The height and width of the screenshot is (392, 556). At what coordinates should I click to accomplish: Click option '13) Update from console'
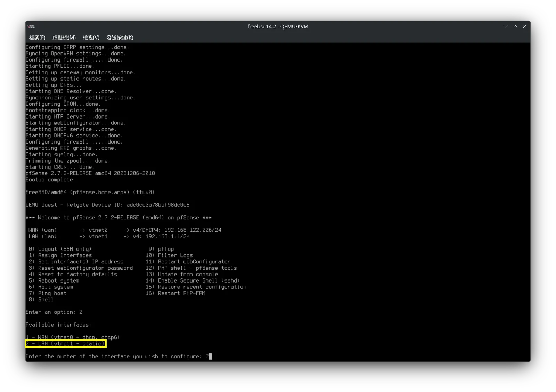pyautogui.click(x=182, y=274)
